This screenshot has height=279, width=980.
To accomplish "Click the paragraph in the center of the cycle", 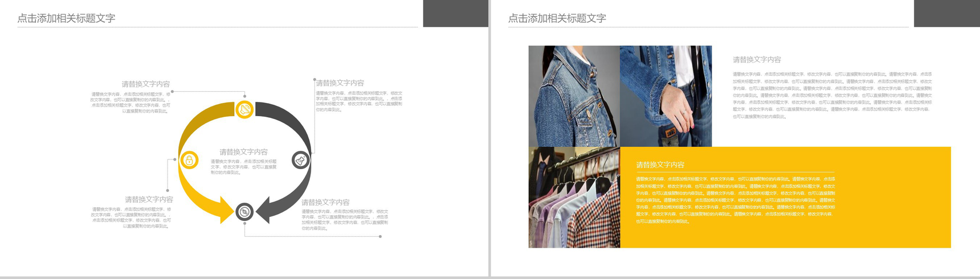I will point(243,167).
